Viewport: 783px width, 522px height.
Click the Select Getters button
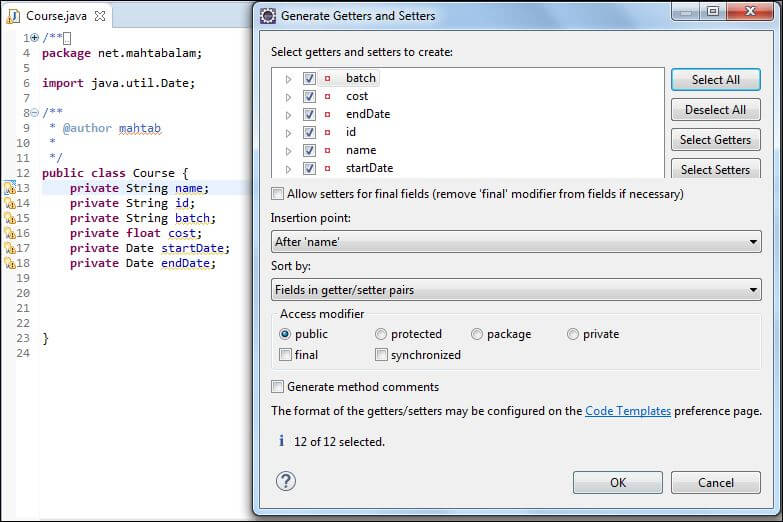[716, 140]
